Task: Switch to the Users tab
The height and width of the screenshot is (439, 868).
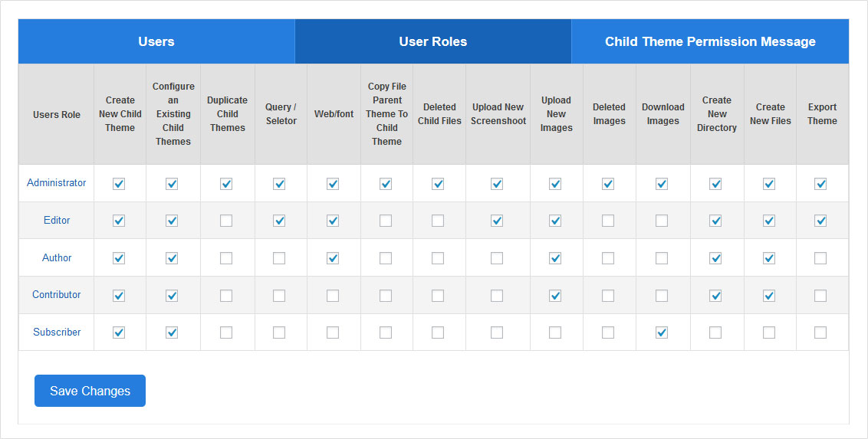Action: (156, 41)
